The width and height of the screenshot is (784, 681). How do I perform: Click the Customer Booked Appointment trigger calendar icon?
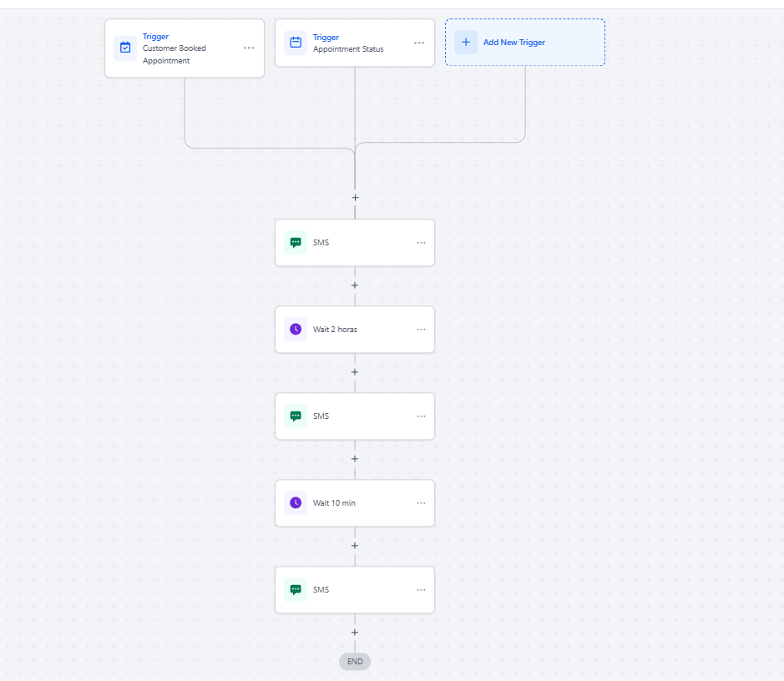click(125, 48)
